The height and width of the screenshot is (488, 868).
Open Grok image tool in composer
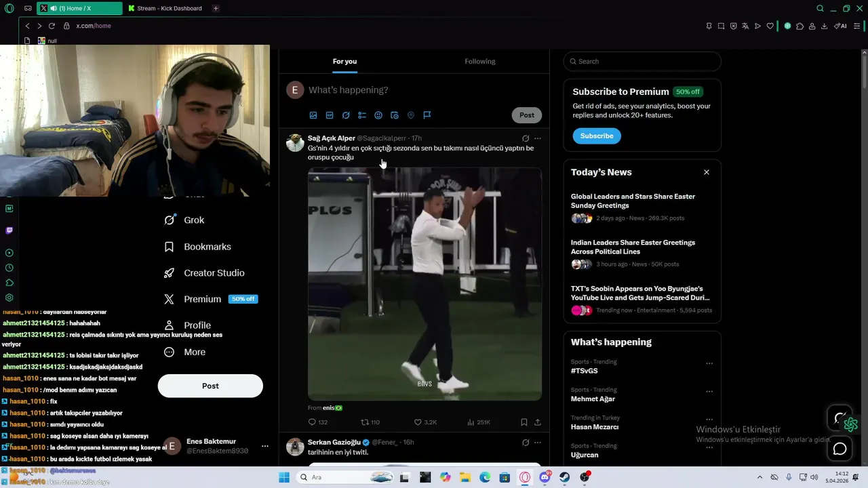pyautogui.click(x=346, y=115)
